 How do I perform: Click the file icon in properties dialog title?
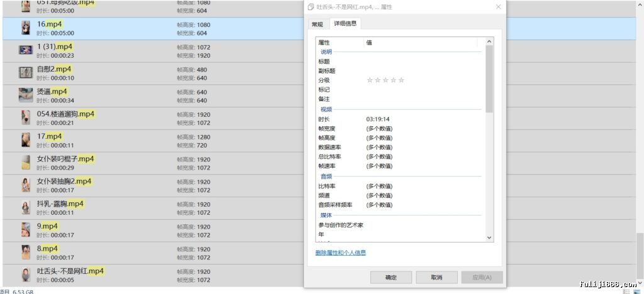311,7
